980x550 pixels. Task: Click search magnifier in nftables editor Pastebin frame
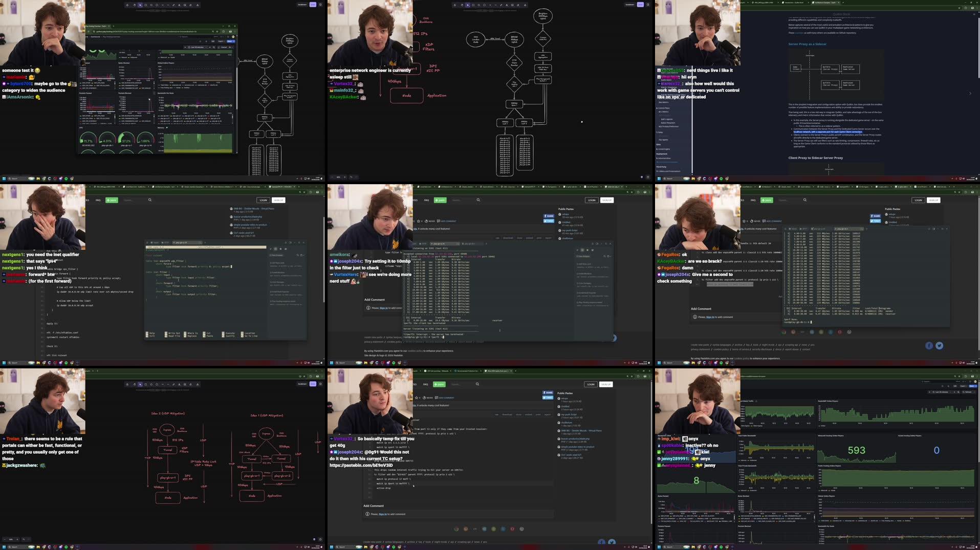(x=150, y=200)
